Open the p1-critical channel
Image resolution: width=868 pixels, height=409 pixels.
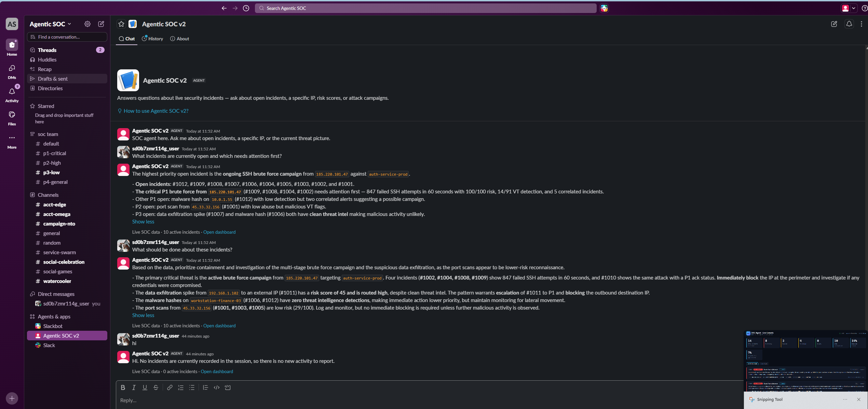point(67,153)
